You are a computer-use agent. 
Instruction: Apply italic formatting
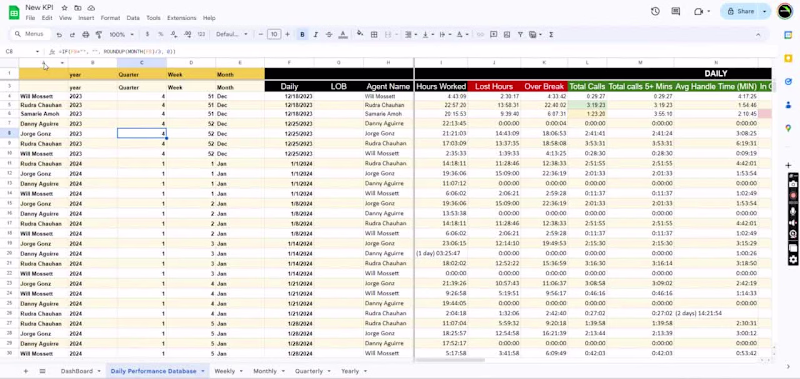click(x=316, y=34)
